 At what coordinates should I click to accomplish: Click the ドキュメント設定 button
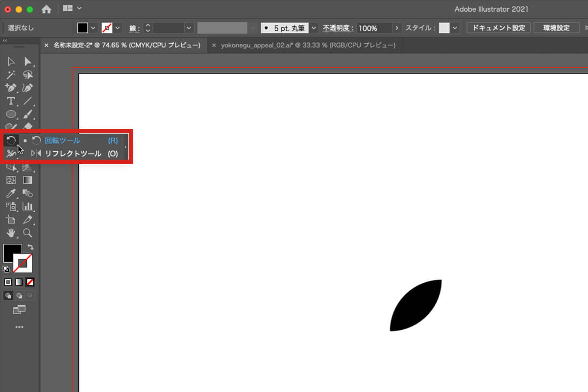[498, 28]
